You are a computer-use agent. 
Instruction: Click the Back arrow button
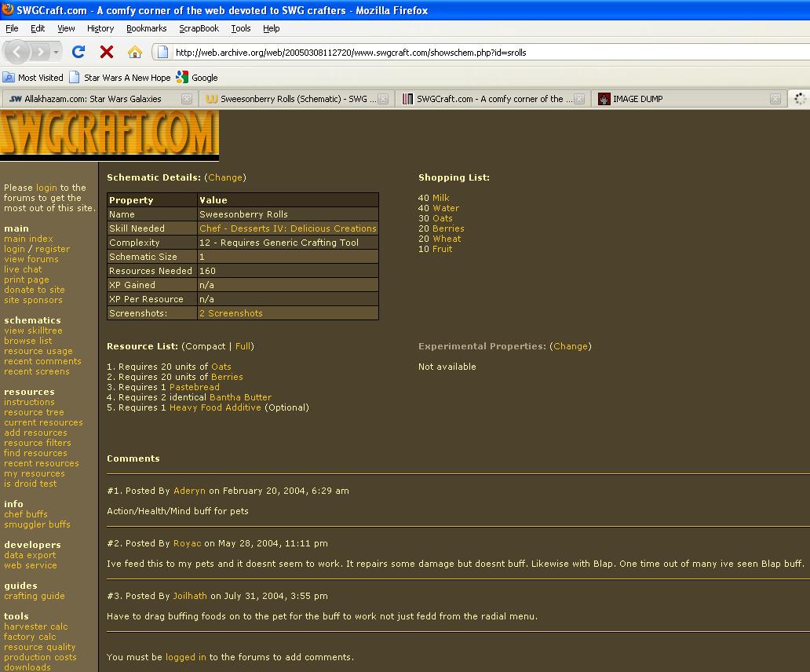[x=18, y=53]
